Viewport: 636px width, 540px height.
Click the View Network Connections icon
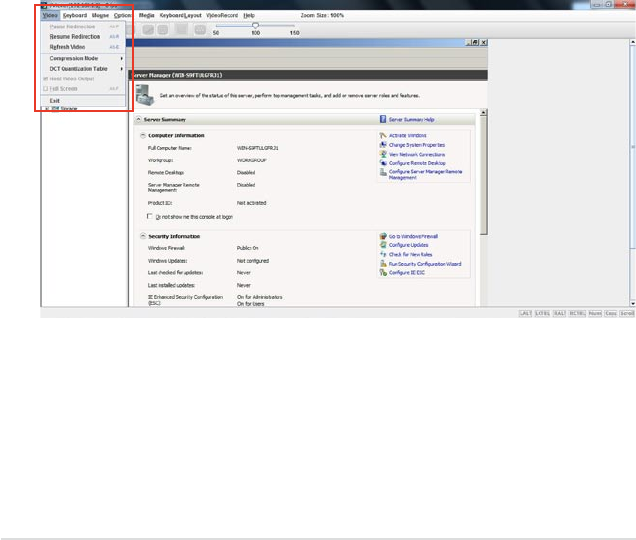pos(382,154)
